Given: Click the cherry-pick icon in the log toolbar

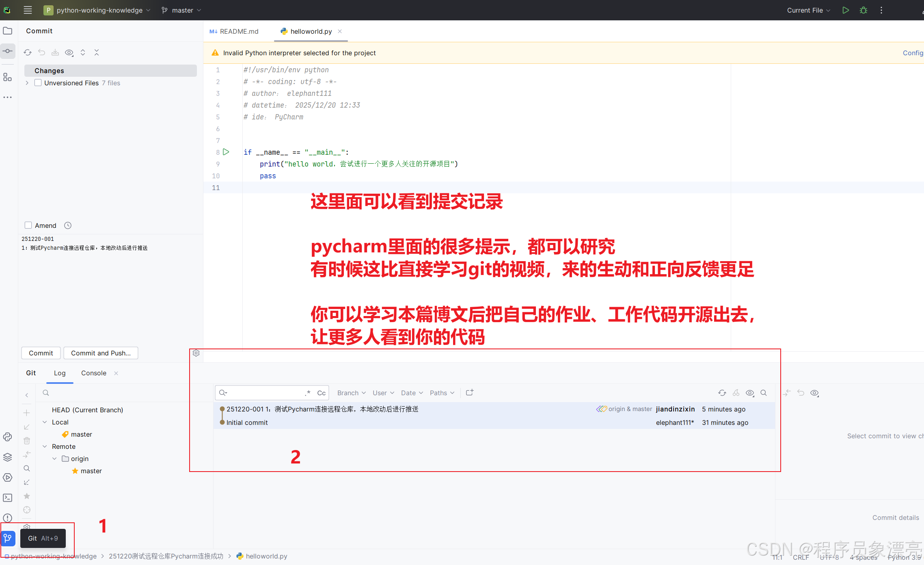Looking at the screenshot, I should click(736, 393).
